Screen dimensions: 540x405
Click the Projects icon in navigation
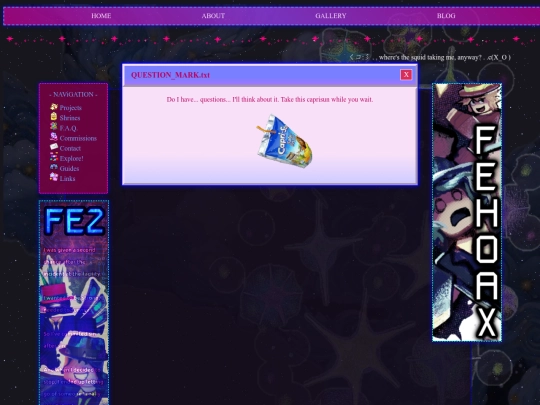[54, 107]
